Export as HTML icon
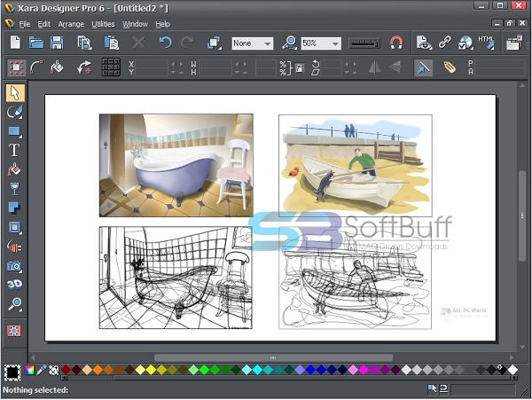 coord(486,43)
